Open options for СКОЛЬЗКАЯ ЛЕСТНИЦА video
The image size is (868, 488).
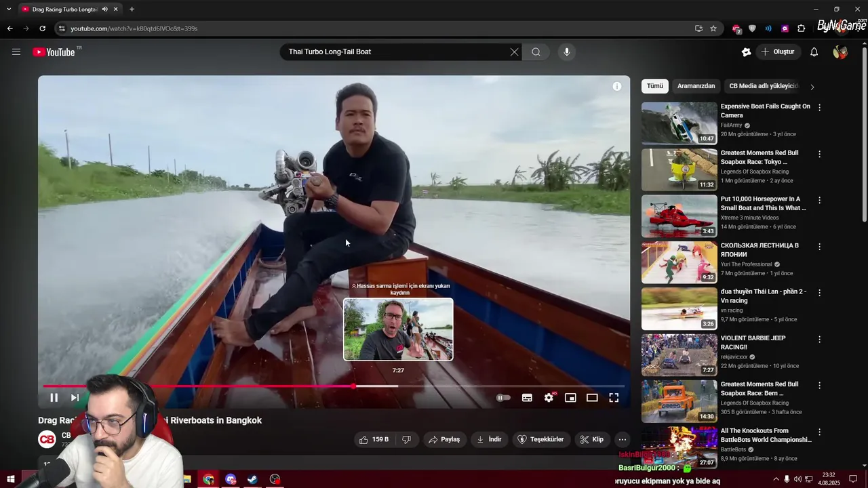pos(819,246)
